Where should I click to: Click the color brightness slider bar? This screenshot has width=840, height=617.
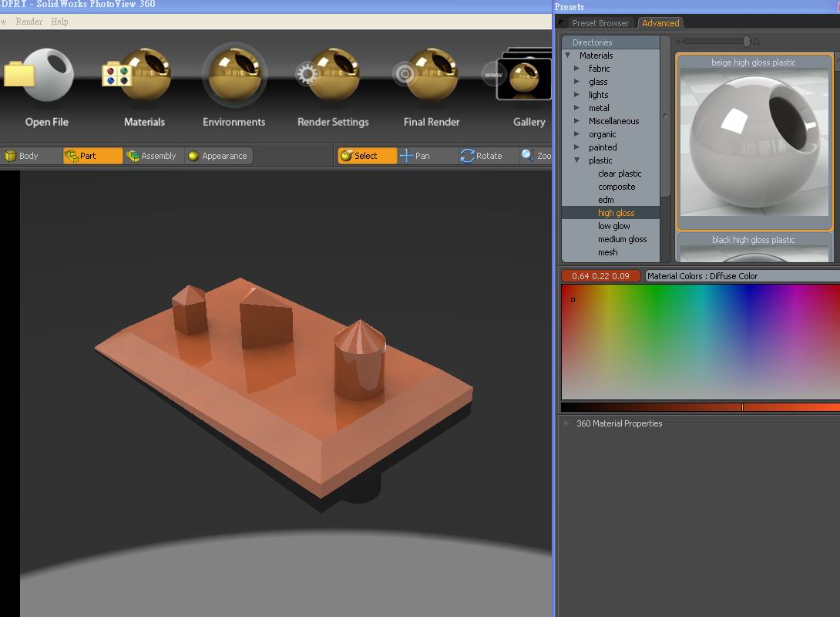(x=701, y=407)
